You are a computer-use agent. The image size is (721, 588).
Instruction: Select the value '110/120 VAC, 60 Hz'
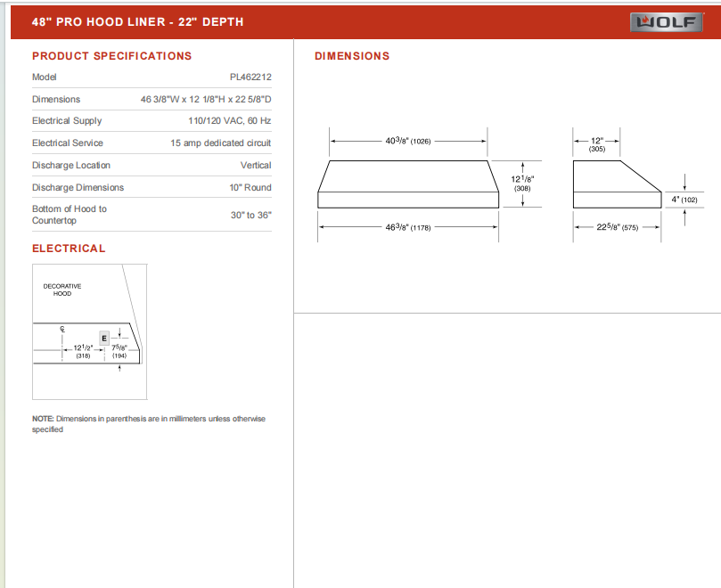click(x=229, y=121)
